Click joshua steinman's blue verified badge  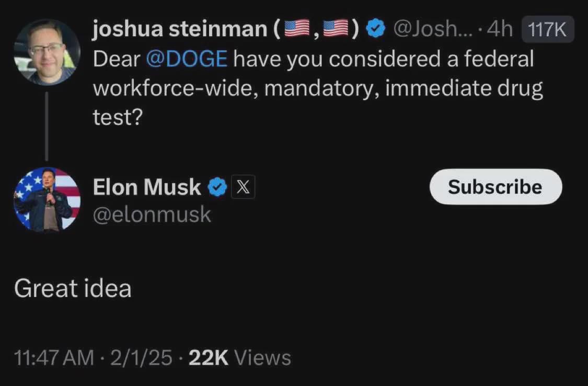pos(375,29)
